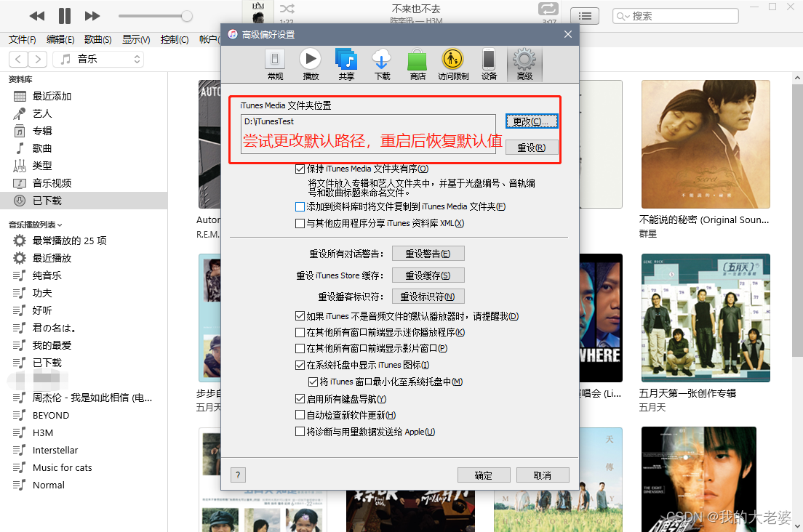The image size is (803, 532).
Task: Open 不能说的秘密 album cover
Action: (706, 144)
